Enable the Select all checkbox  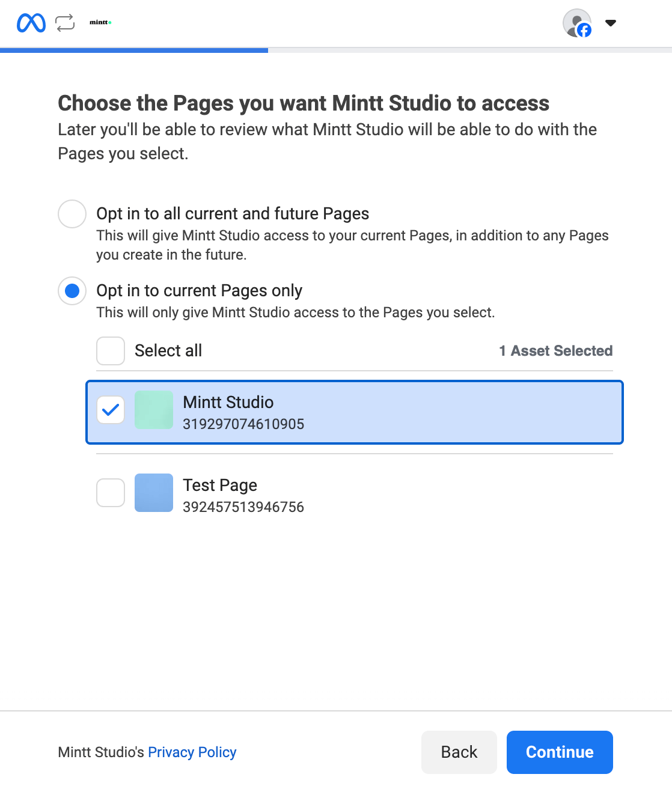point(110,350)
